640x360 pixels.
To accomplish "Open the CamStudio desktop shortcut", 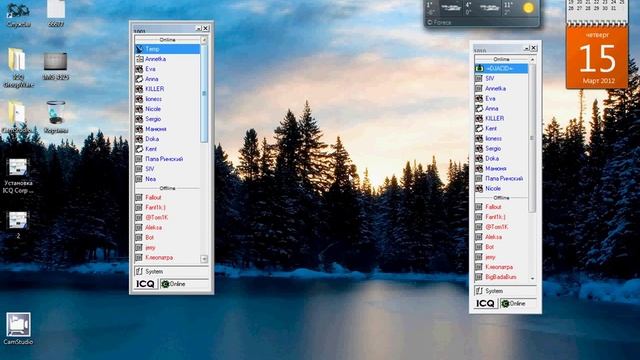I will pos(18,329).
